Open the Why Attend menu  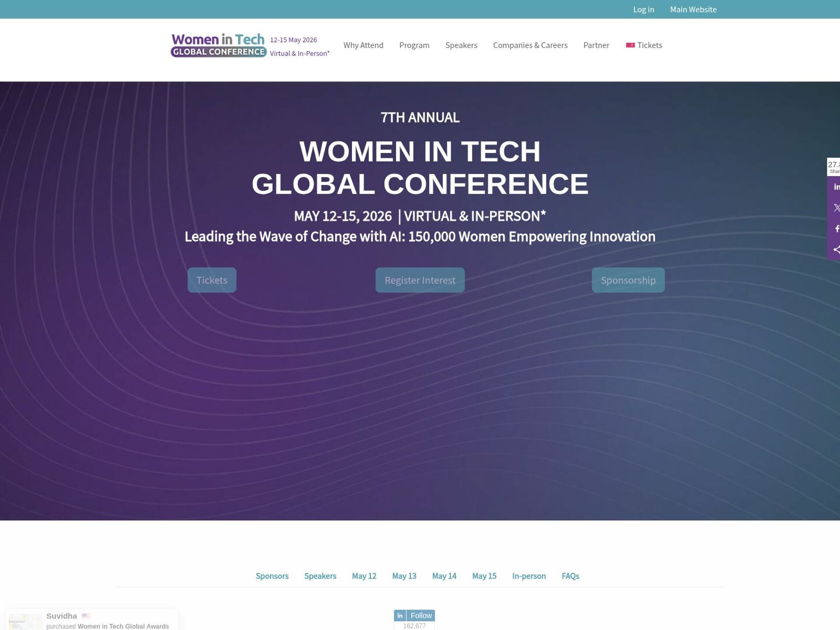click(363, 45)
